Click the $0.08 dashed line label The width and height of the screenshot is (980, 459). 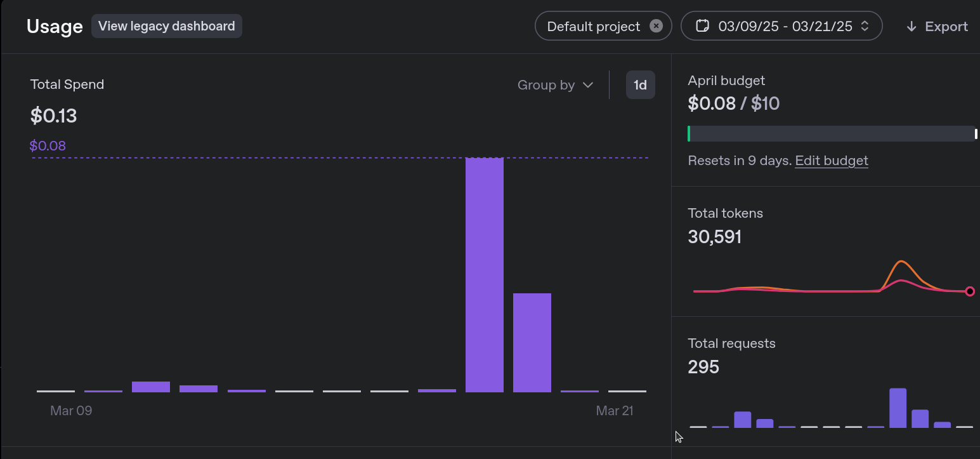[x=48, y=146]
